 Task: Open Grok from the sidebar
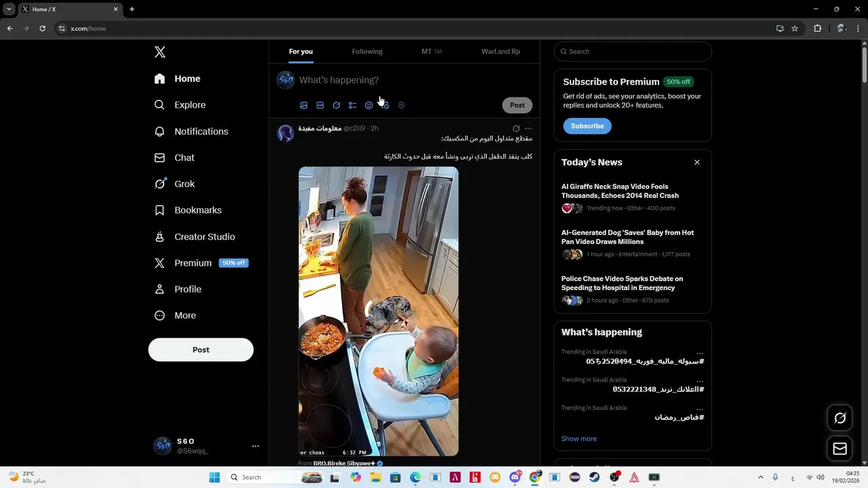click(x=174, y=184)
